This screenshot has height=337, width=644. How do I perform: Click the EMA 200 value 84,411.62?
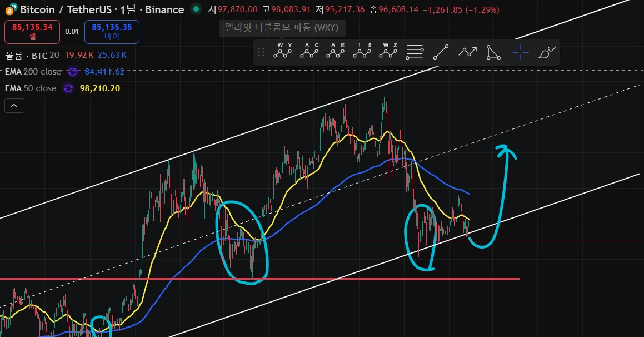(x=104, y=72)
